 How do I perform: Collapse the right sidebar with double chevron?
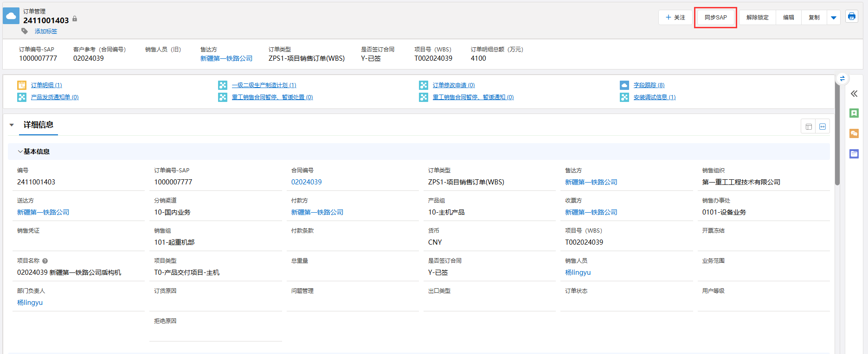(854, 94)
